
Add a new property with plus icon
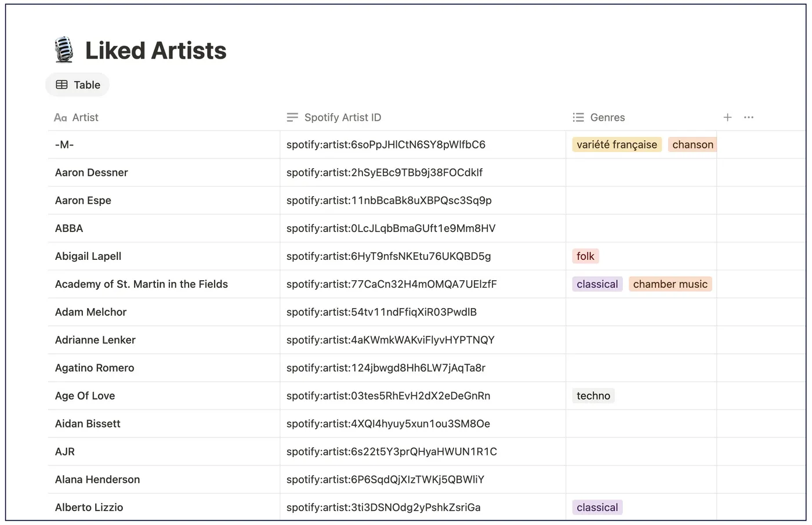[727, 117]
